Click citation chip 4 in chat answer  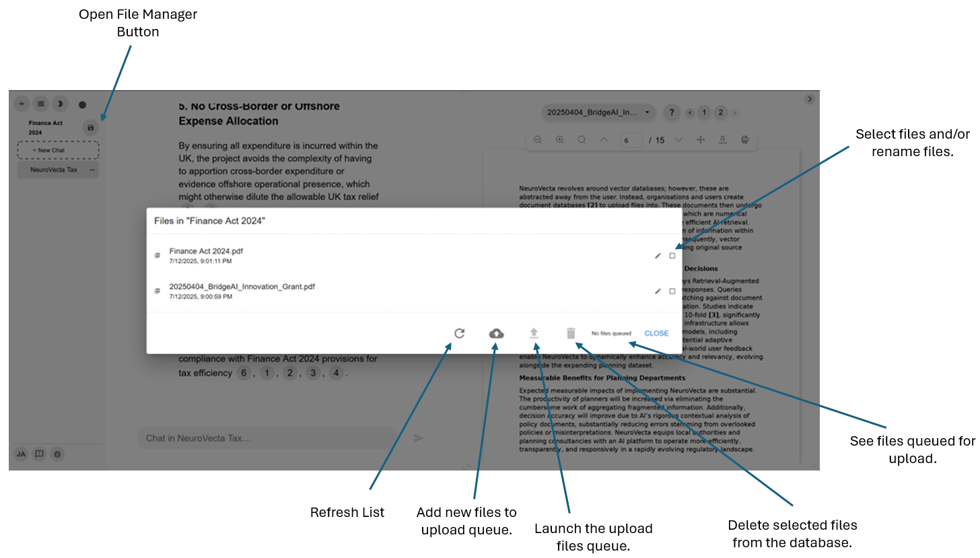(x=336, y=373)
